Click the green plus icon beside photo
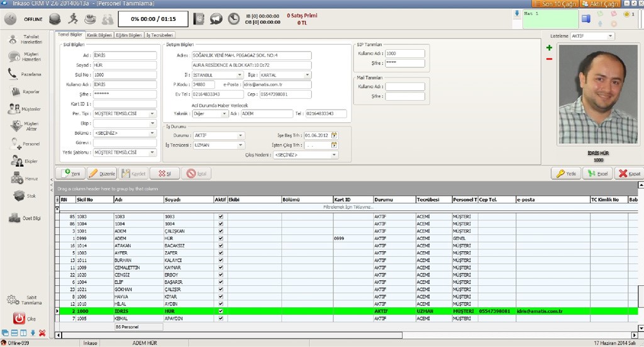This screenshot has height=347, width=644. point(549,48)
